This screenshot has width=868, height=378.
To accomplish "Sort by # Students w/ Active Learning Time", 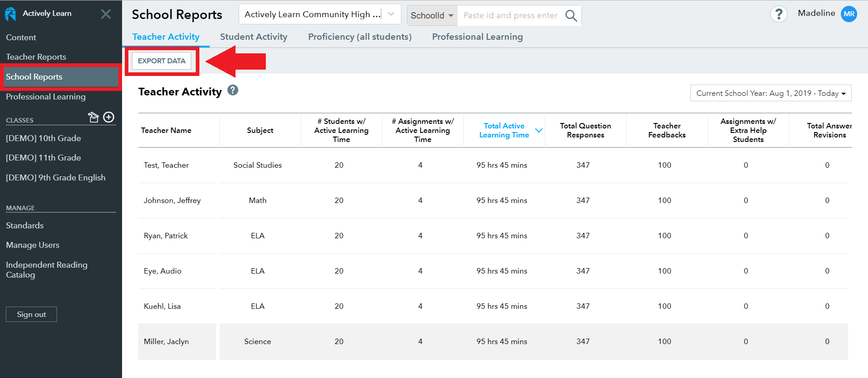I will point(341,130).
